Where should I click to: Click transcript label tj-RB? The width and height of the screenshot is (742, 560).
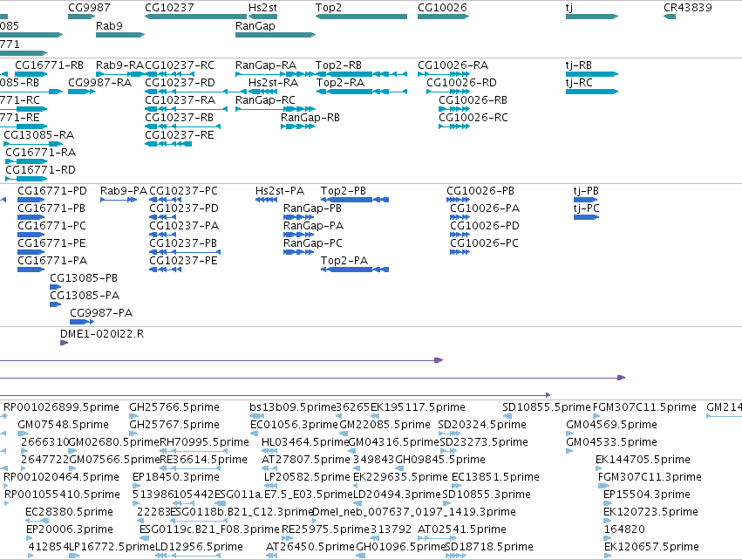579,65
